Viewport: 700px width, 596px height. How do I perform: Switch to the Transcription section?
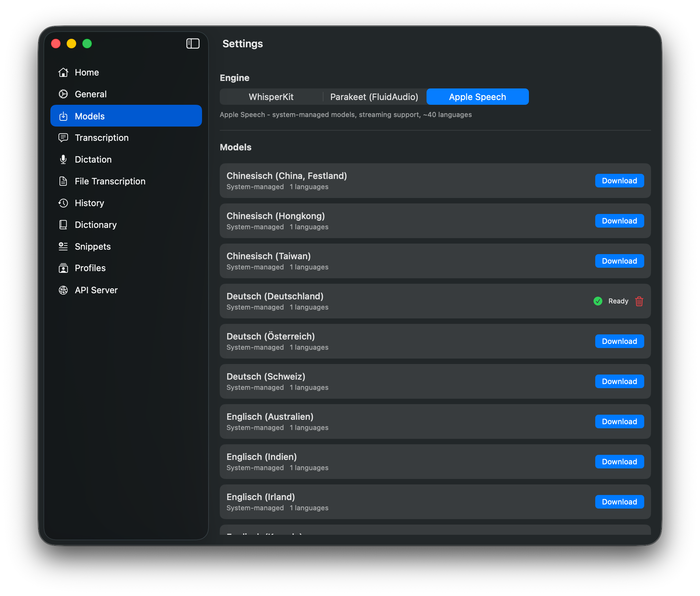[101, 137]
